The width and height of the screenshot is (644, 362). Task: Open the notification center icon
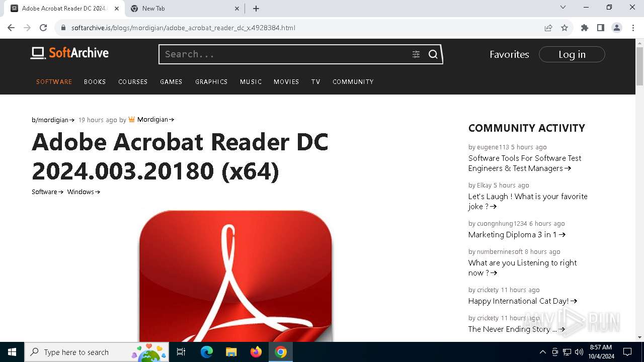click(627, 352)
